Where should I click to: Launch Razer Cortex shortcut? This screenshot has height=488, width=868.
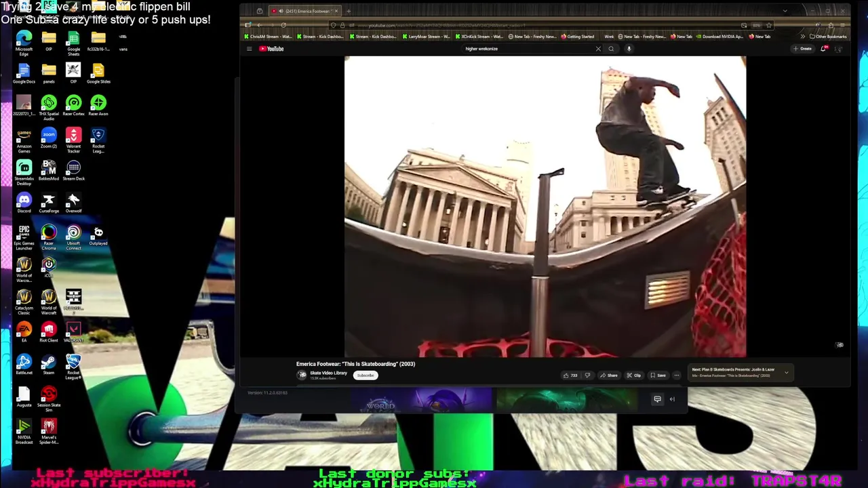pyautogui.click(x=73, y=106)
